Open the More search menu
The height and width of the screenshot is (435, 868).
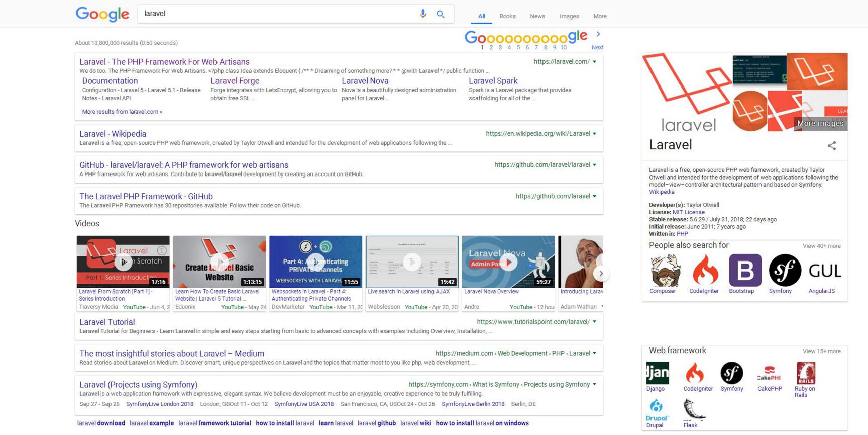pyautogui.click(x=600, y=16)
